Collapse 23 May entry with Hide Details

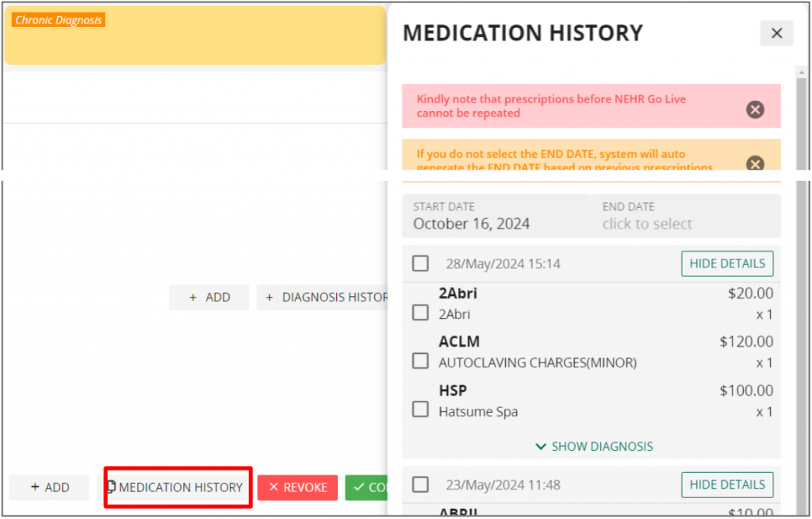point(727,485)
